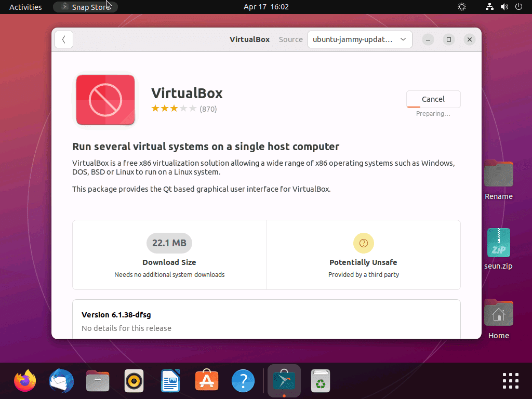Viewport: 532px width, 399px height.
Task: Click the star rating for VirtualBox
Action: (x=174, y=109)
